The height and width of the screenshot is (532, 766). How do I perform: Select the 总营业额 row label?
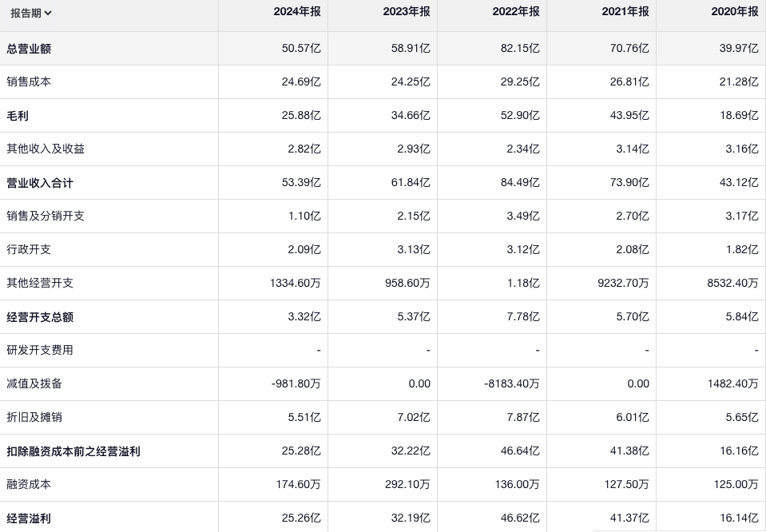(29, 49)
